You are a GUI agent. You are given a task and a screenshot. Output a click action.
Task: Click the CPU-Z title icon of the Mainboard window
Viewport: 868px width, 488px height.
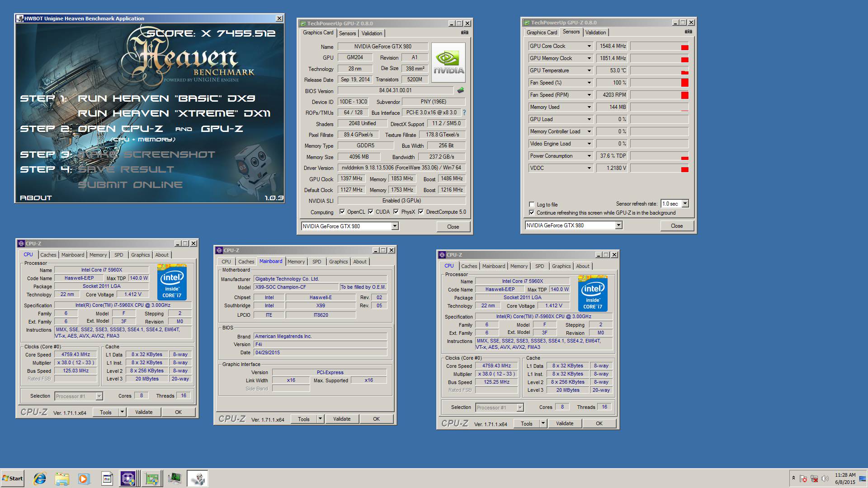coord(219,250)
